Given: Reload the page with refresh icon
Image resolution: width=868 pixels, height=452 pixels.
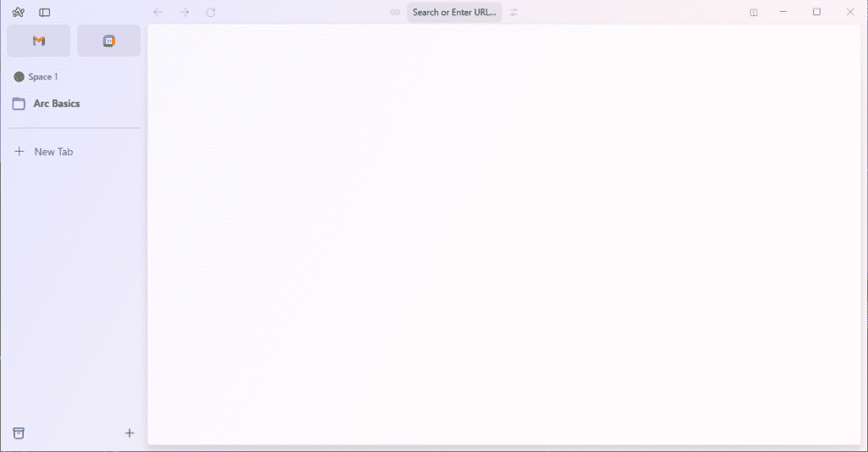Looking at the screenshot, I should [x=211, y=12].
